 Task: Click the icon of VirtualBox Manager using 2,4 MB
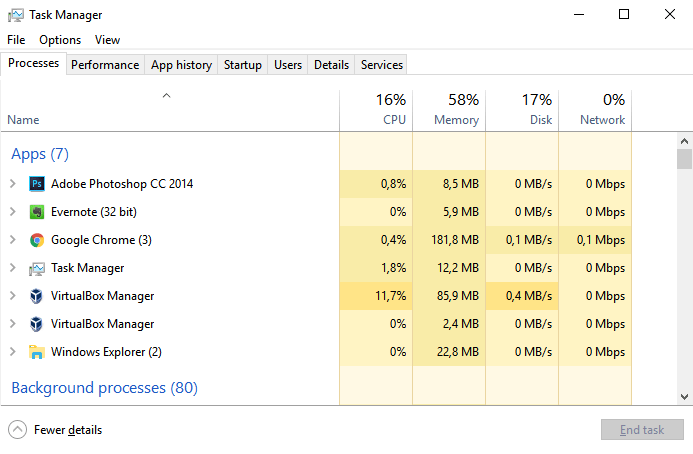coord(37,324)
